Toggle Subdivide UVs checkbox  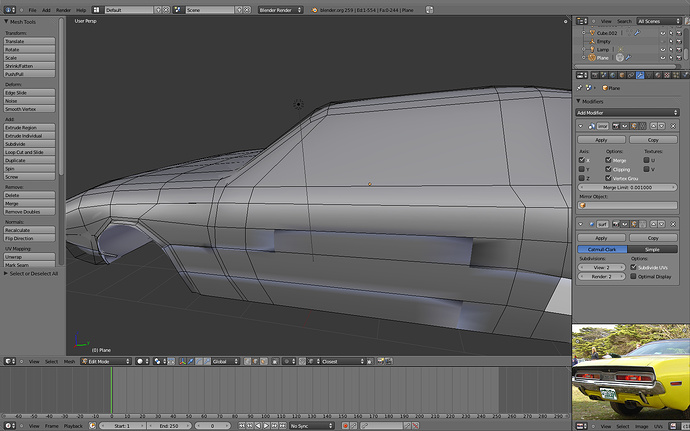click(633, 267)
